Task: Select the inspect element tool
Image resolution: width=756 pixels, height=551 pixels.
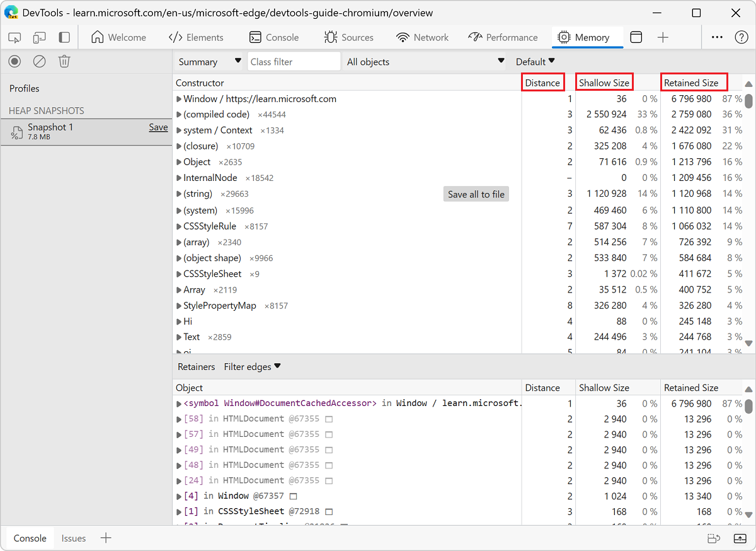Action: (14, 37)
